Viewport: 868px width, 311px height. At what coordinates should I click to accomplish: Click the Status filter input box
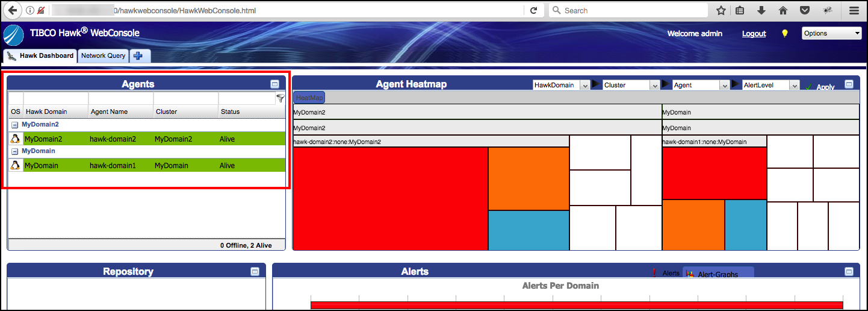pyautogui.click(x=247, y=98)
